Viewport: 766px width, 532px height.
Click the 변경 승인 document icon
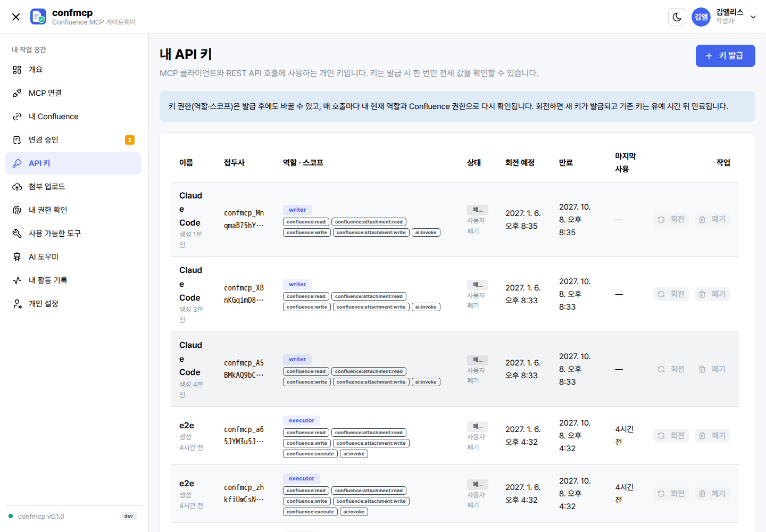17,140
